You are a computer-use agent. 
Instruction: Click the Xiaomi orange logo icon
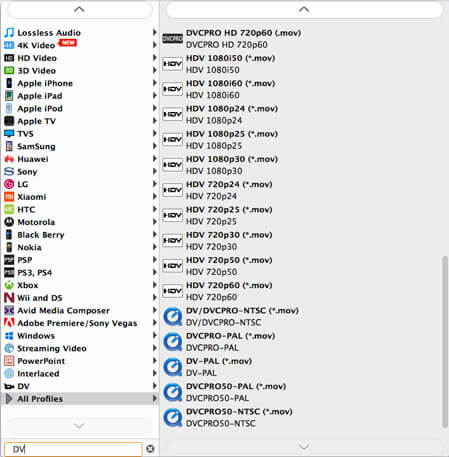pos(9,197)
